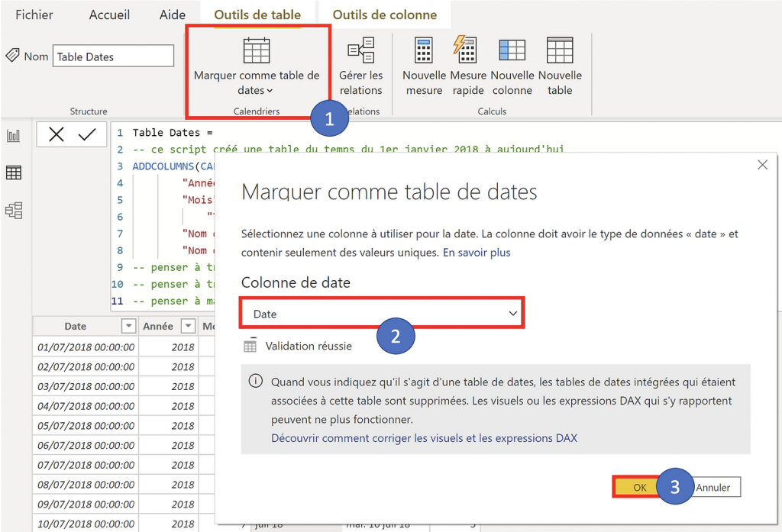
Task: Click the info icon in the warning box
Action: pyautogui.click(x=256, y=382)
